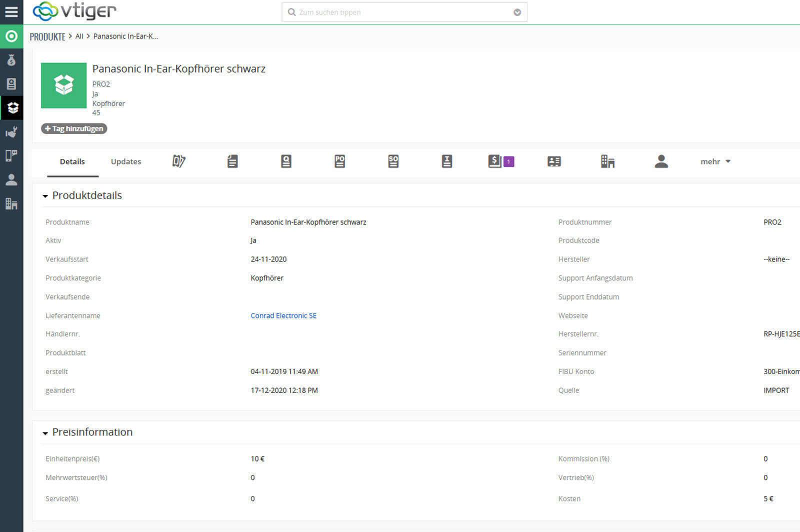This screenshot has width=800, height=532.
Task: Collapse the Preisinformation section
Action: (x=45, y=433)
